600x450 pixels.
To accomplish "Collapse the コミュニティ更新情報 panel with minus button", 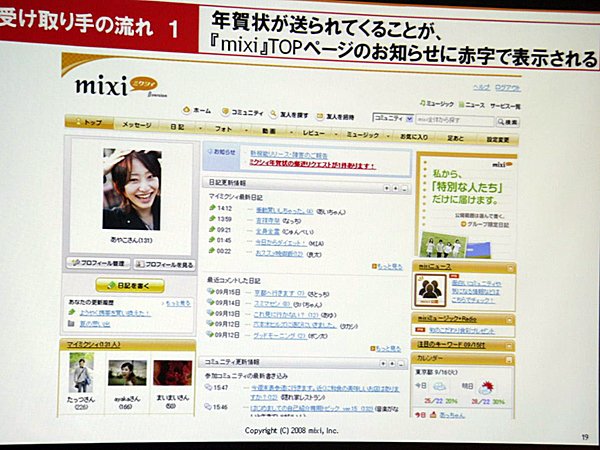I will [401, 364].
